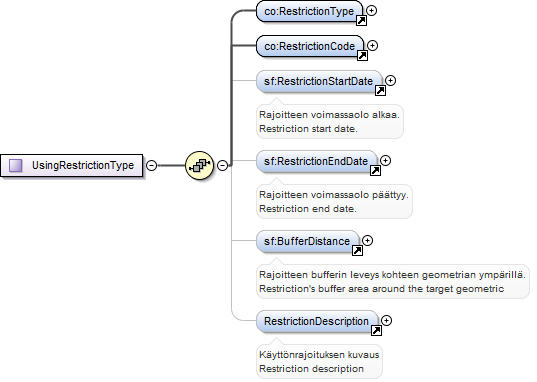Collapse the UsingRestrictionType node
Screen dimensions: 537x382
[151, 165]
